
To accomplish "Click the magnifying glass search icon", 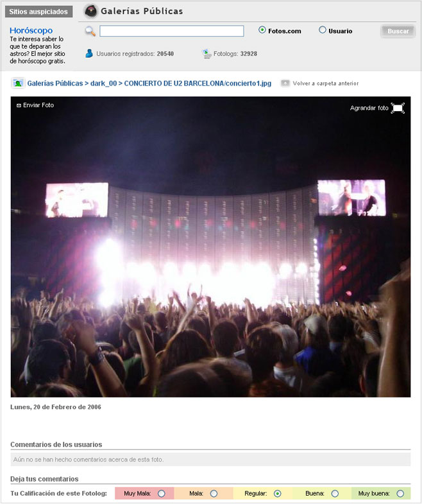I will 90,31.
